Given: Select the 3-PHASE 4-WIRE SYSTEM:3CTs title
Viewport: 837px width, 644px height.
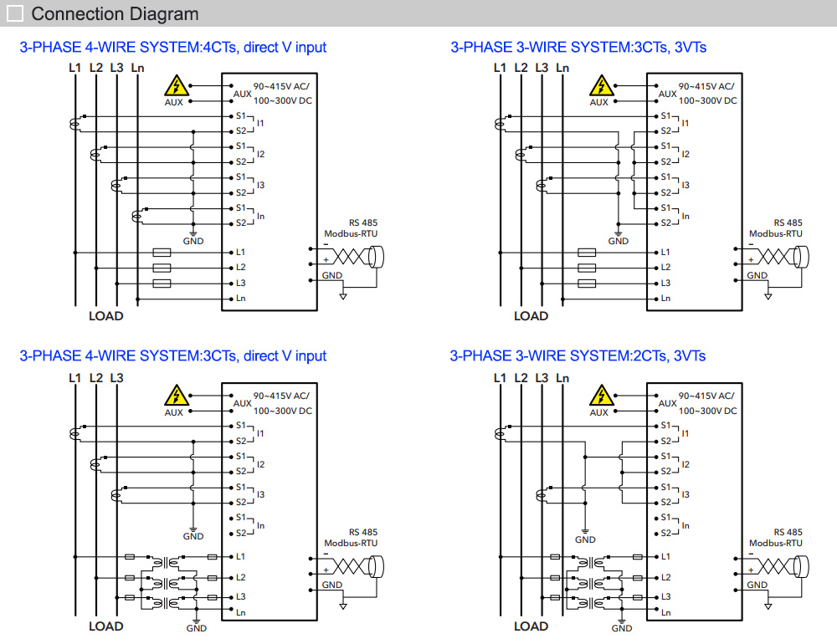Looking at the screenshot, I should point(172,356).
